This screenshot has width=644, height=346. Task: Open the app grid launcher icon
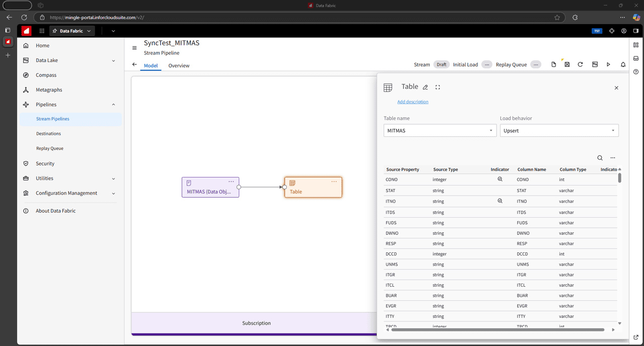(42, 31)
